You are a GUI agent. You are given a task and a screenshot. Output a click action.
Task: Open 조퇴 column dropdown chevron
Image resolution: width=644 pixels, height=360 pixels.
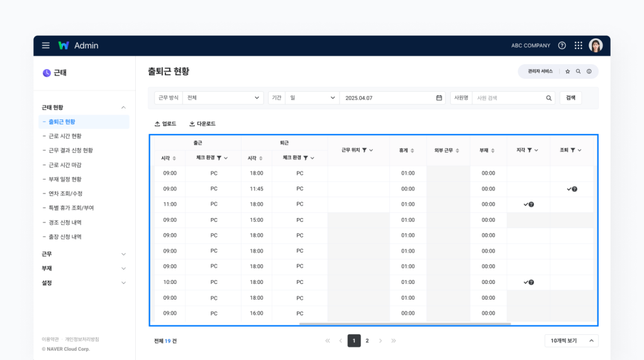click(x=579, y=150)
